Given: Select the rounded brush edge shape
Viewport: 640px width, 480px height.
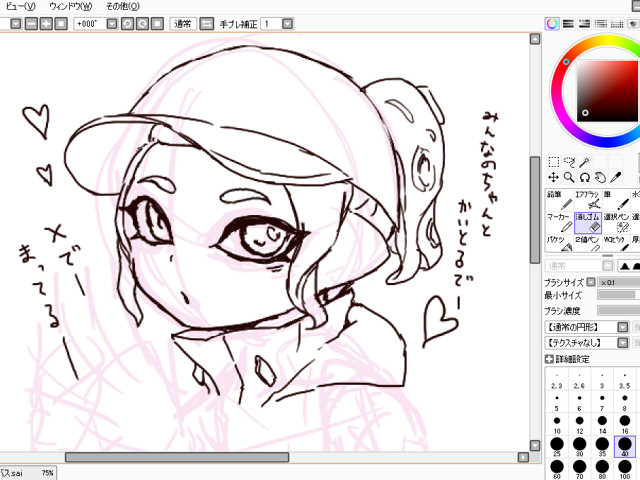Looking at the screenshot, I should [x=636, y=266].
